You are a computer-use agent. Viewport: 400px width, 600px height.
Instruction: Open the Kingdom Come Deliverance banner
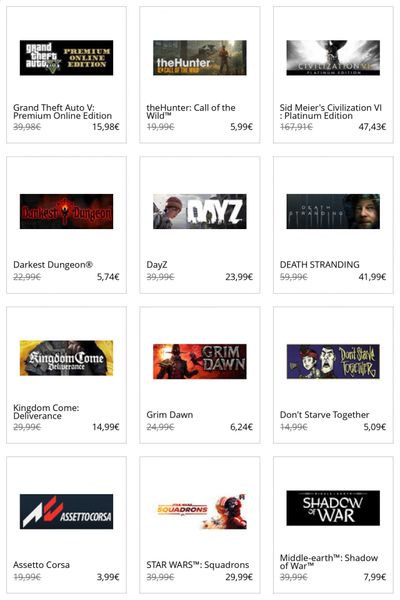[66, 358]
